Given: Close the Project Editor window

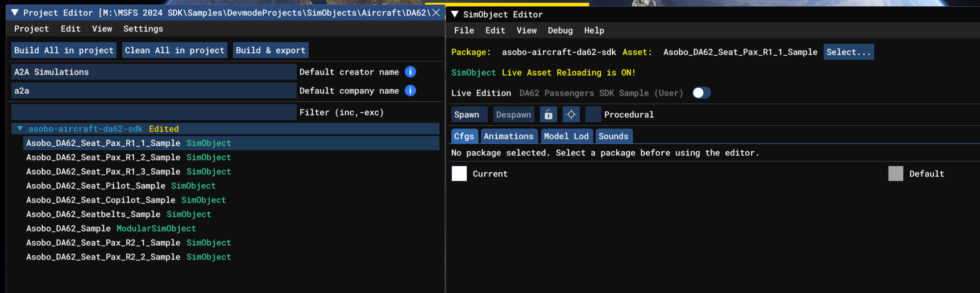Looking at the screenshot, I should [x=436, y=13].
